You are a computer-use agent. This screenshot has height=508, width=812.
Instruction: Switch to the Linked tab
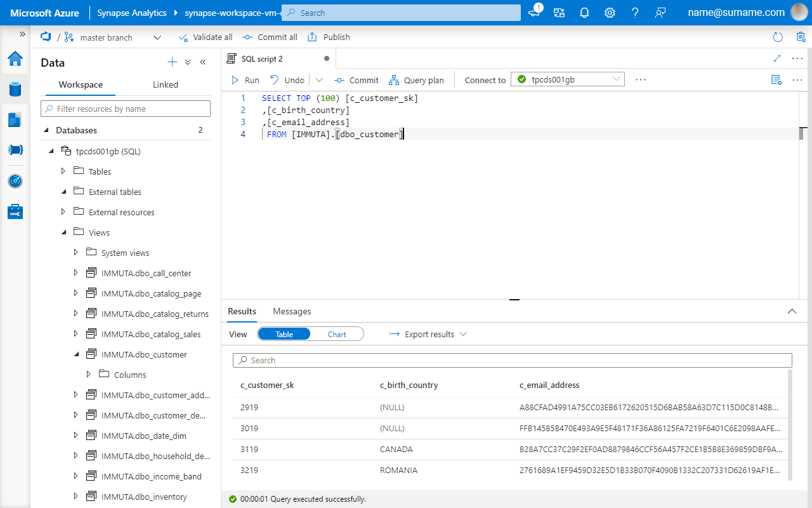pos(166,84)
